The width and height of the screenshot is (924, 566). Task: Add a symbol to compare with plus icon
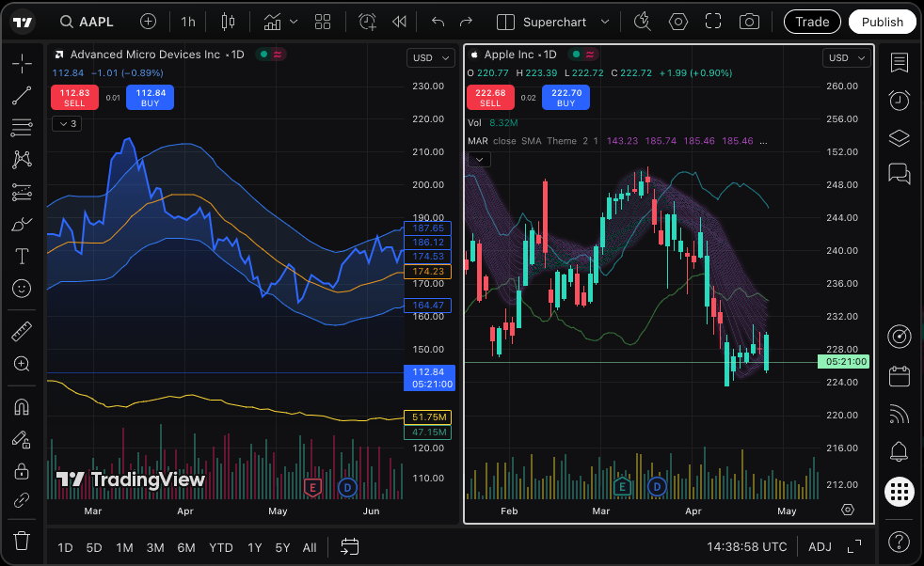[148, 22]
